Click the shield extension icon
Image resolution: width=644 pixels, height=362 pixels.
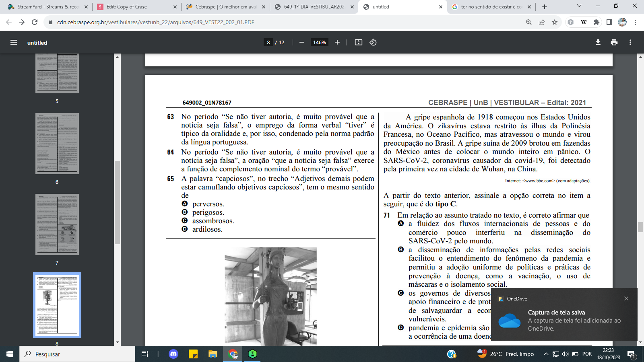570,22
